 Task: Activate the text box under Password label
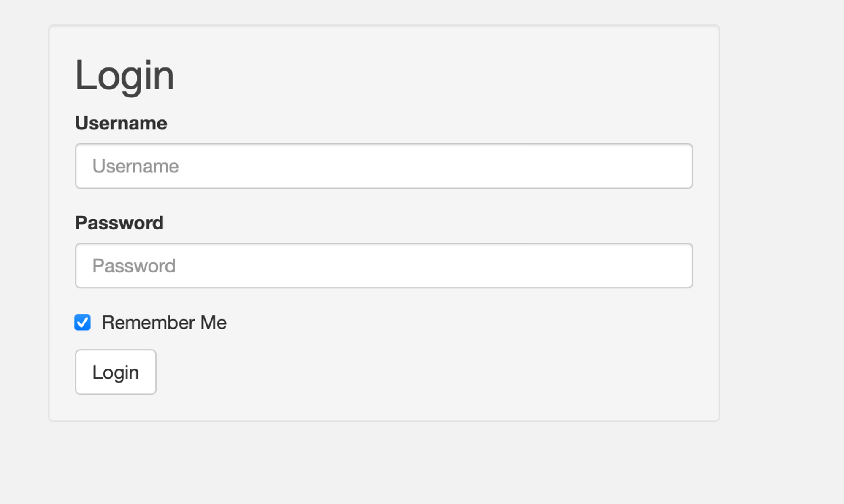click(384, 266)
